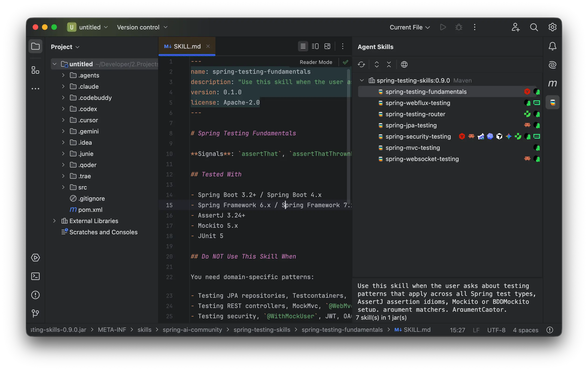The image size is (588, 371).
Task: Close the SKILL.md tab
Action: click(208, 46)
